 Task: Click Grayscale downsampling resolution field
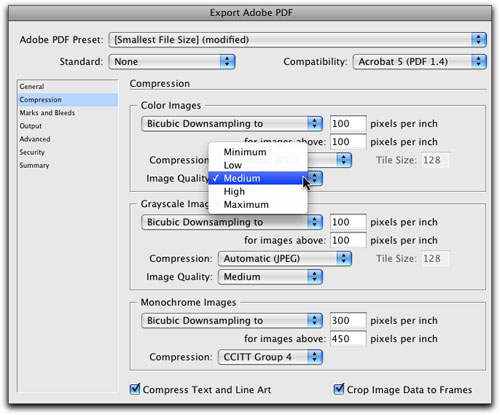point(348,222)
